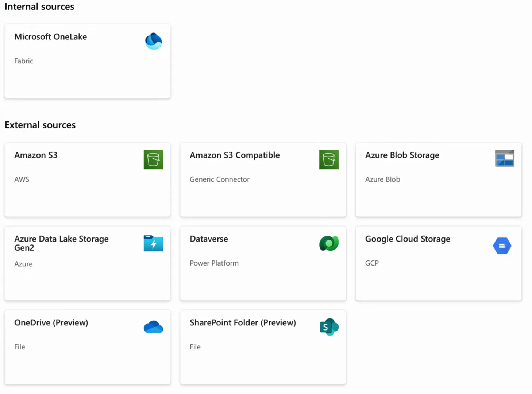Choose the Amazon S3 title
Viewport: 532px width, 394px height.
click(x=36, y=155)
